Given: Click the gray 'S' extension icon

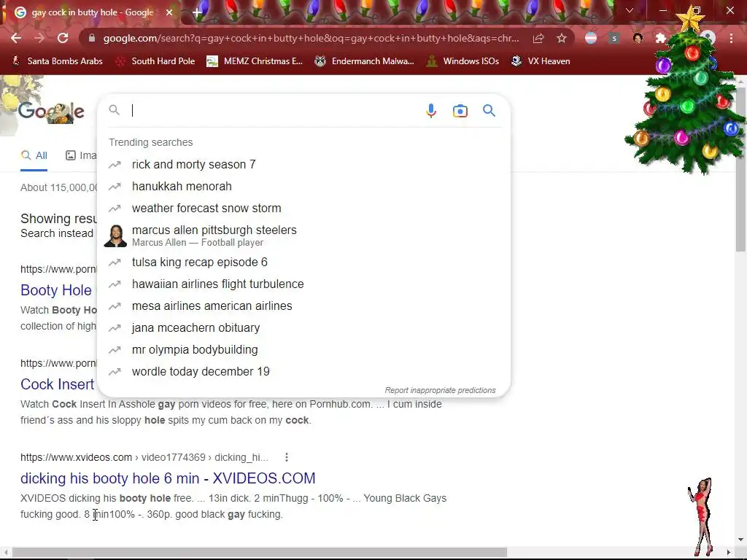Looking at the screenshot, I should (x=614, y=38).
